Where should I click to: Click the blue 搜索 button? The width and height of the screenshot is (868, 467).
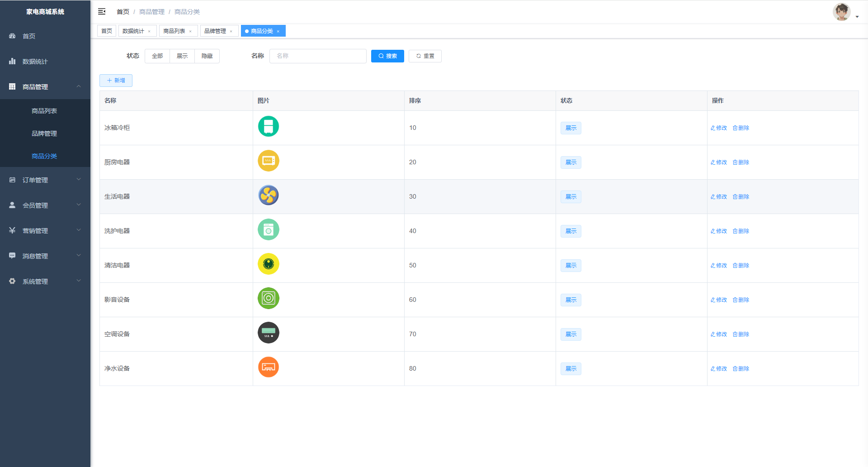[387, 56]
